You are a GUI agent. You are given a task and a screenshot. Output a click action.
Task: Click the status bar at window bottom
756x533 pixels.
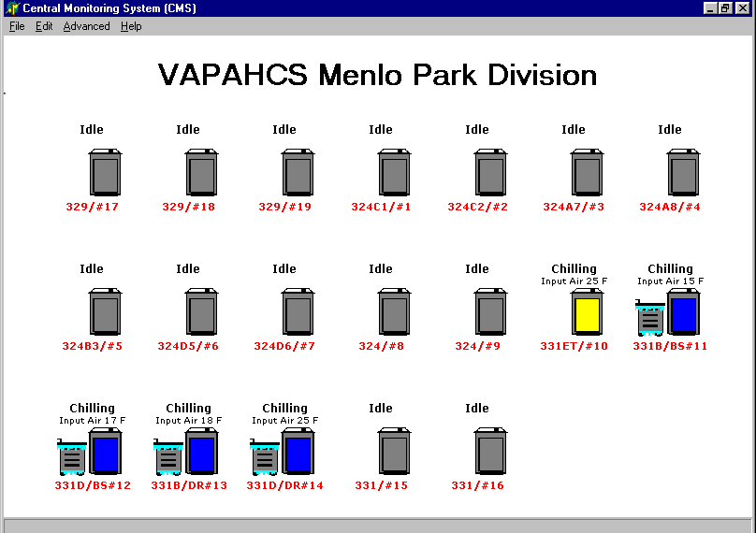coord(377,525)
